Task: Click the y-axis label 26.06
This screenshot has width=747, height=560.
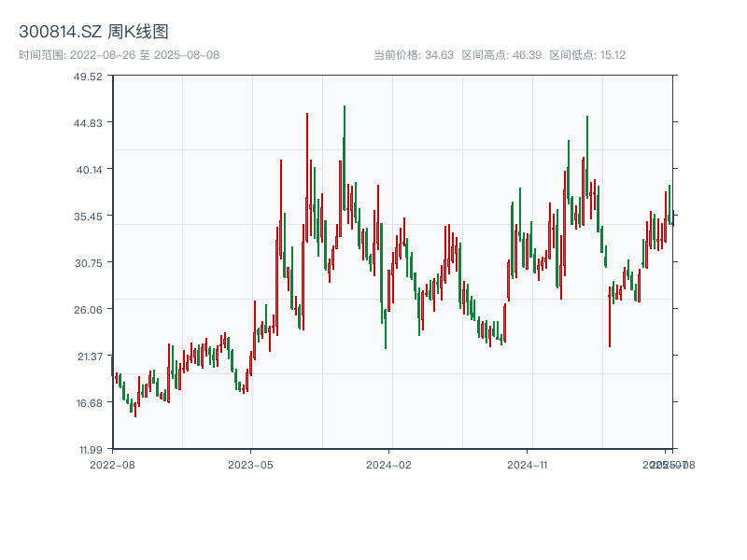Action: pyautogui.click(x=88, y=310)
